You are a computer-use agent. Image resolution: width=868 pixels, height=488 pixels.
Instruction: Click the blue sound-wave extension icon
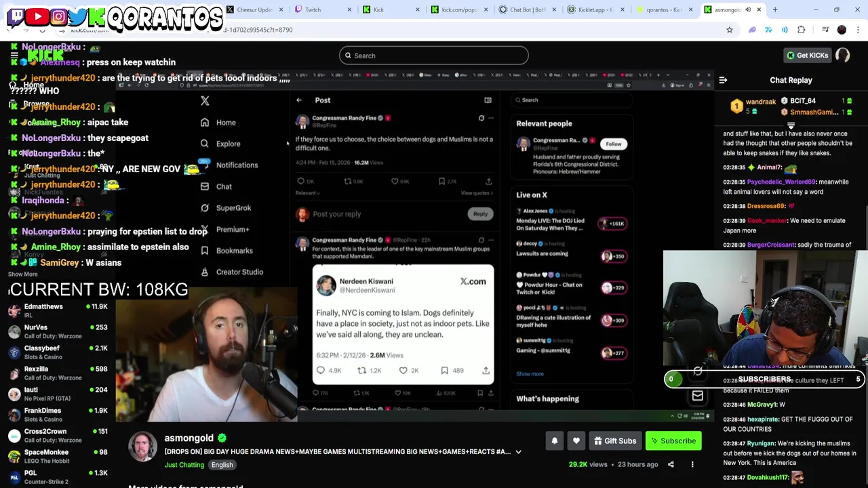(x=785, y=30)
